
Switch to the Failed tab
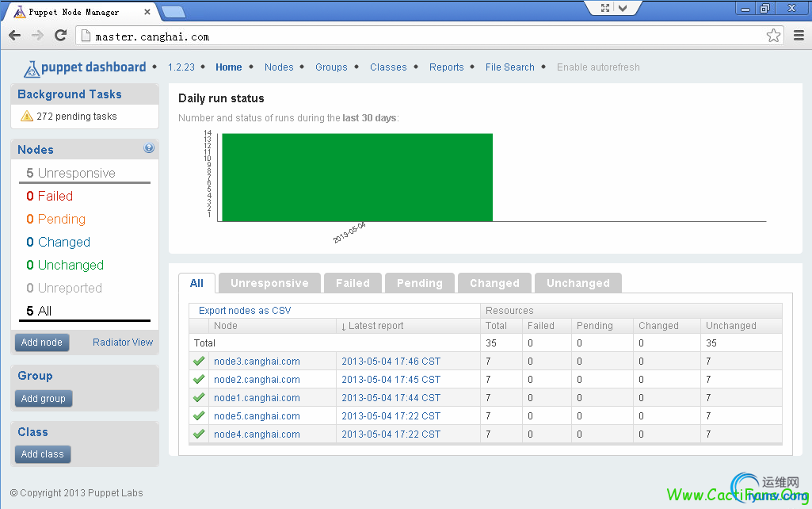click(353, 283)
